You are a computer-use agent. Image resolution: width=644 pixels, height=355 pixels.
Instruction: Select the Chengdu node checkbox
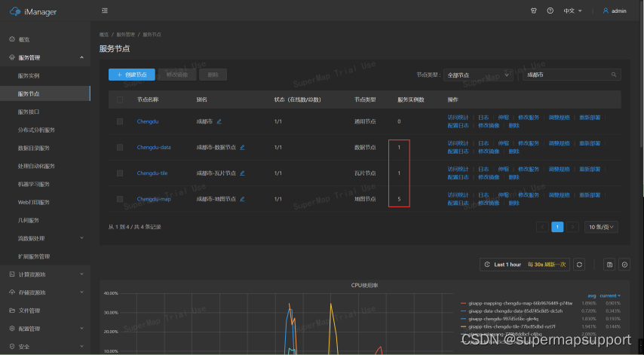pos(120,121)
